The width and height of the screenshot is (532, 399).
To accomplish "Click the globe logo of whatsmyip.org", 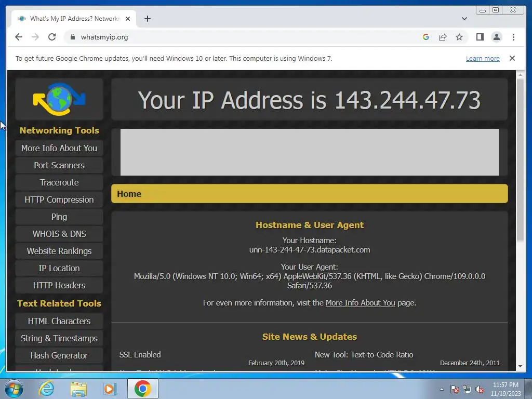I will pos(59,99).
